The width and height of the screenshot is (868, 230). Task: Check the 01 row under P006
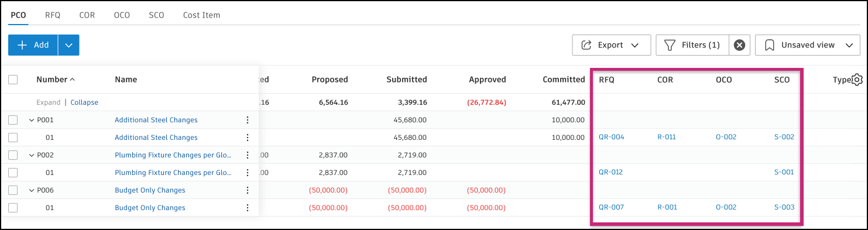click(x=13, y=208)
